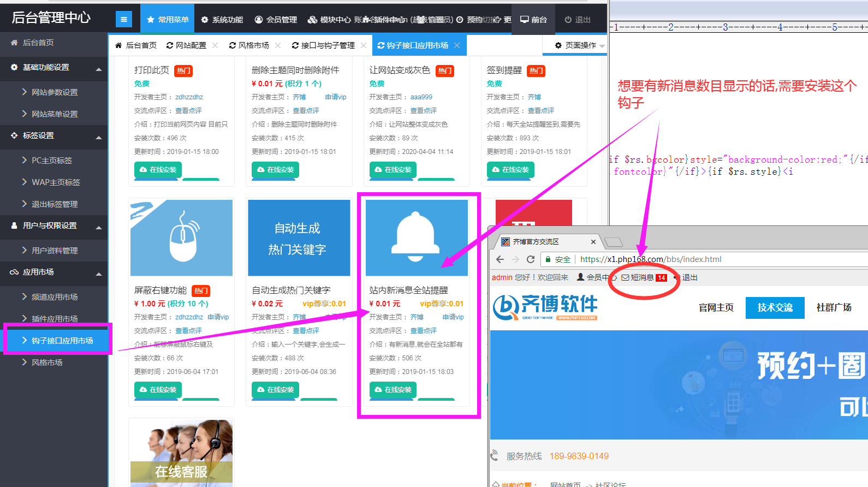This screenshot has height=487, width=868.
Task: Collapse the 标签设置 sidebar section
Action: pyautogui.click(x=99, y=138)
